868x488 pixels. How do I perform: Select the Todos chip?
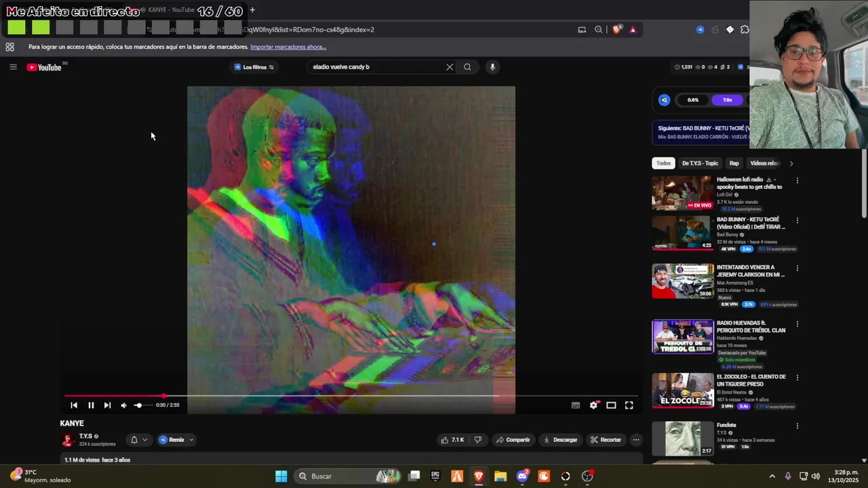tap(663, 163)
